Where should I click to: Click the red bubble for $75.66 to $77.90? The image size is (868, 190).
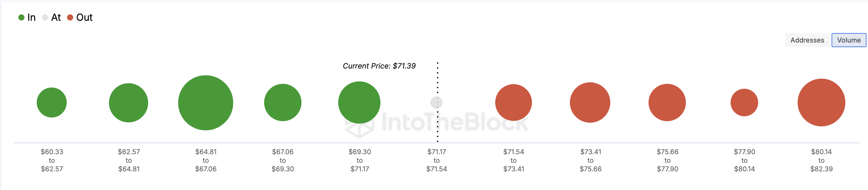pos(667,102)
